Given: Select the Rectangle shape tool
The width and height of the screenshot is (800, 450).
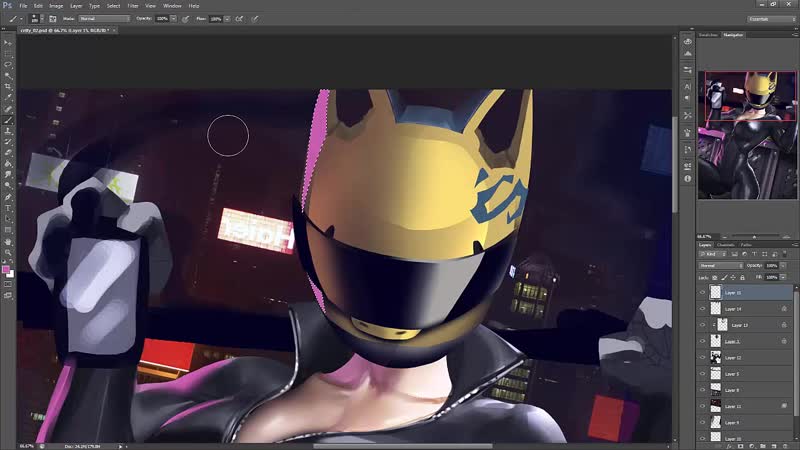Looking at the screenshot, I should [8, 230].
